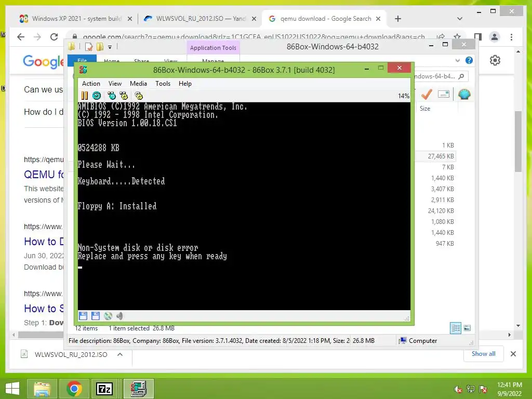This screenshot has height=399, width=532.
Task: Open the 86Box View menu
Action: [115, 84]
